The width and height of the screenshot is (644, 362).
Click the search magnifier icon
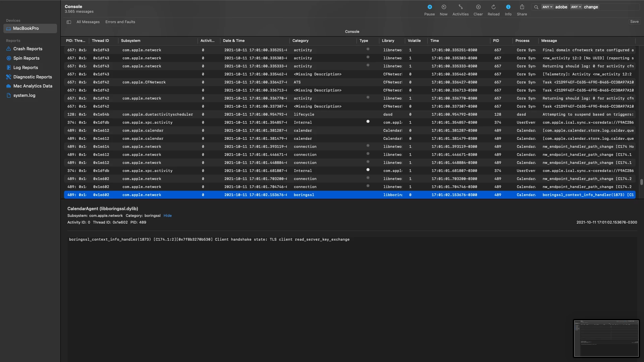coord(536,7)
